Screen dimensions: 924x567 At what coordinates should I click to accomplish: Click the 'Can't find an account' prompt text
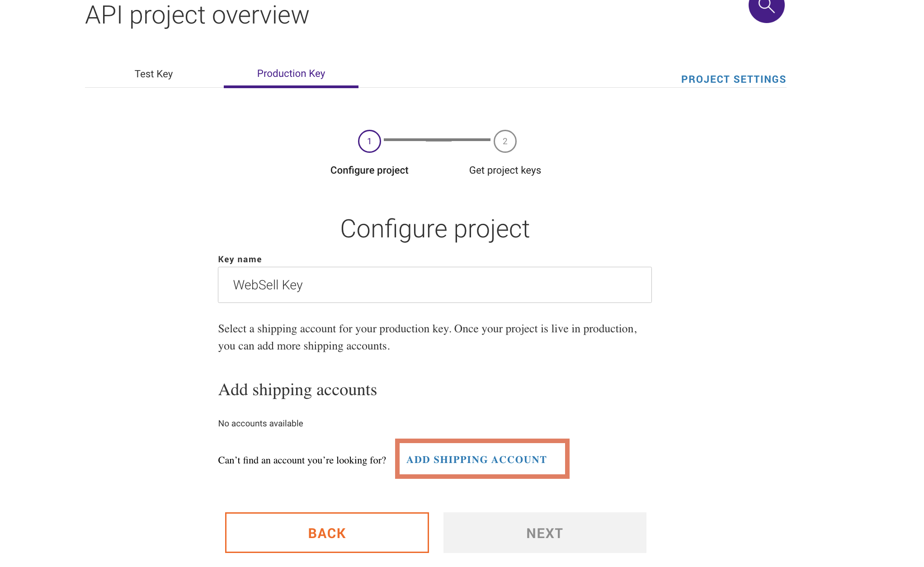point(302,460)
